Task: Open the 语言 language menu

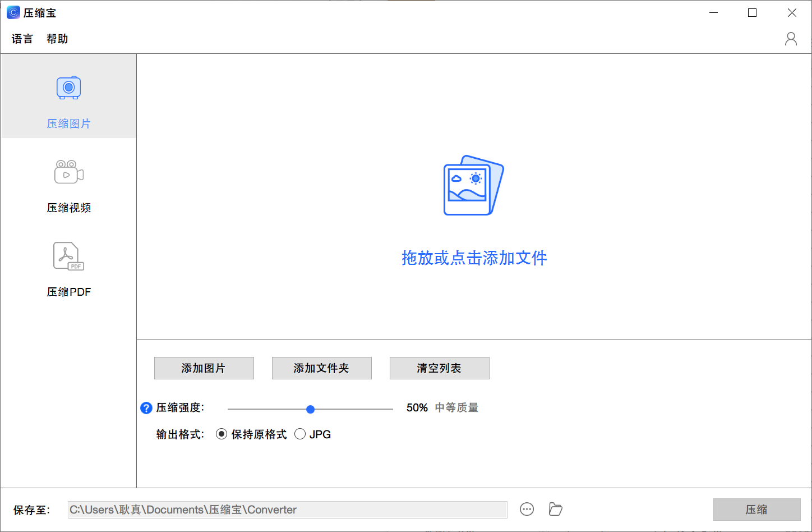Action: click(22, 38)
